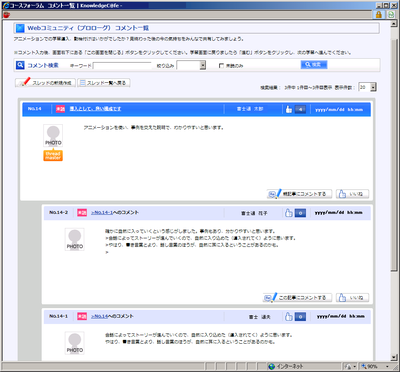
Task: Click the No.14-1 post number label
Action: tap(58, 316)
